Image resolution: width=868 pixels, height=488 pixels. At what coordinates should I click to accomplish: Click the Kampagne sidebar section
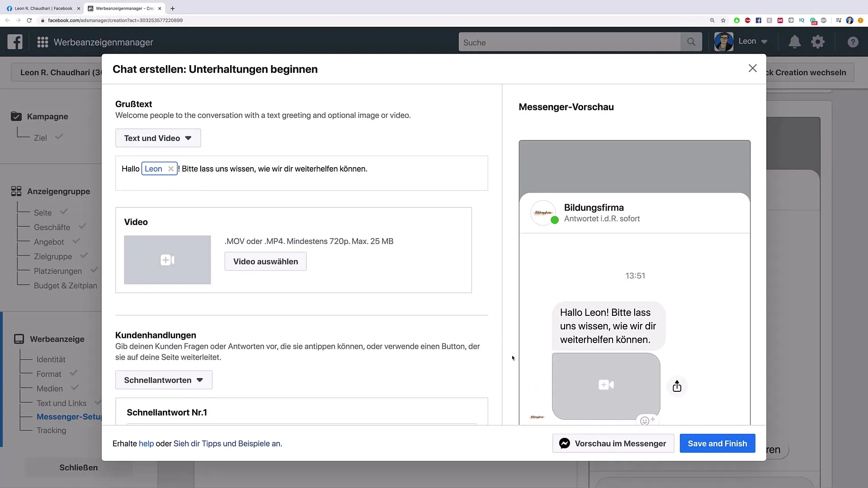click(47, 116)
